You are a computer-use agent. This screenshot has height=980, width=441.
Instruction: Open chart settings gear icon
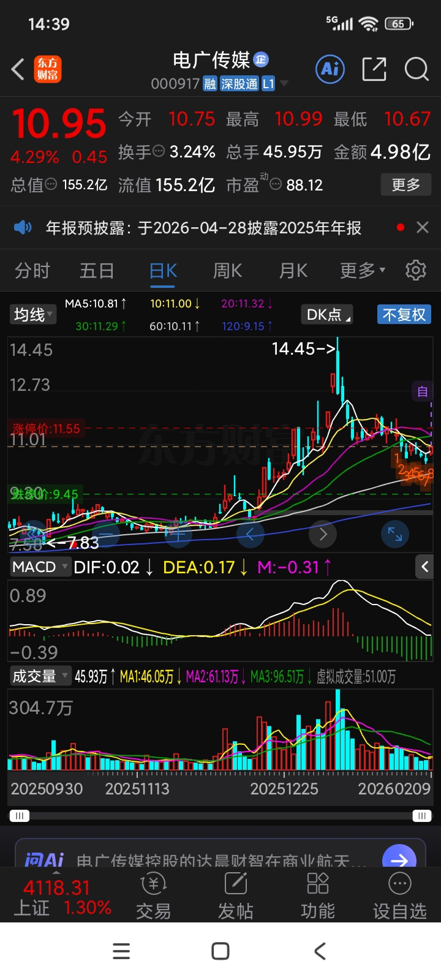[x=416, y=270]
